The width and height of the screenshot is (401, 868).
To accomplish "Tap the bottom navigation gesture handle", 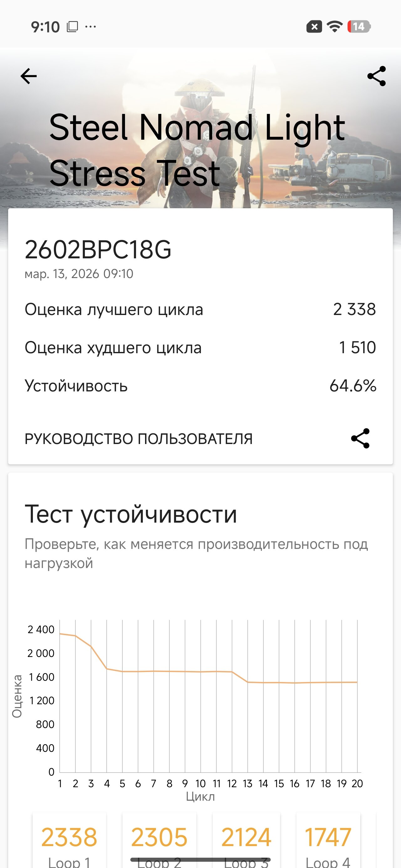I will [x=200, y=860].
